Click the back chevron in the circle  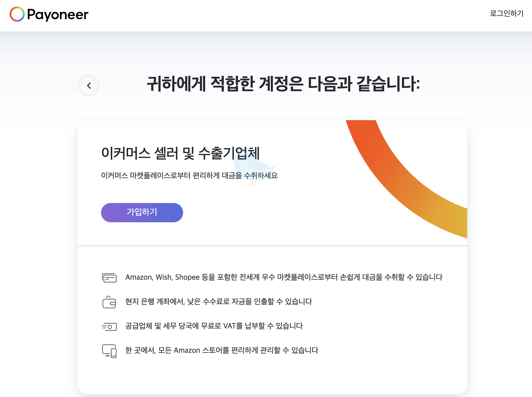click(89, 86)
